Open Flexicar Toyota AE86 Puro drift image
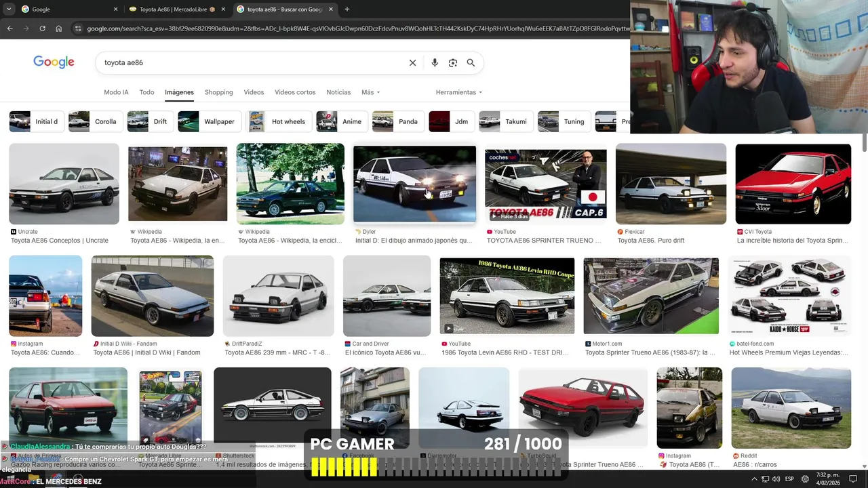 [671, 184]
